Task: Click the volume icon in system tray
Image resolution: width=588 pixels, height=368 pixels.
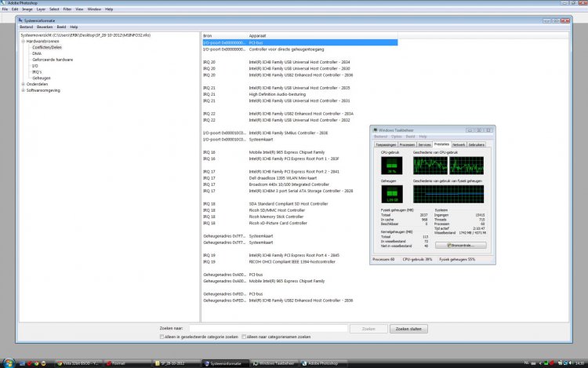Action: [x=571, y=363]
